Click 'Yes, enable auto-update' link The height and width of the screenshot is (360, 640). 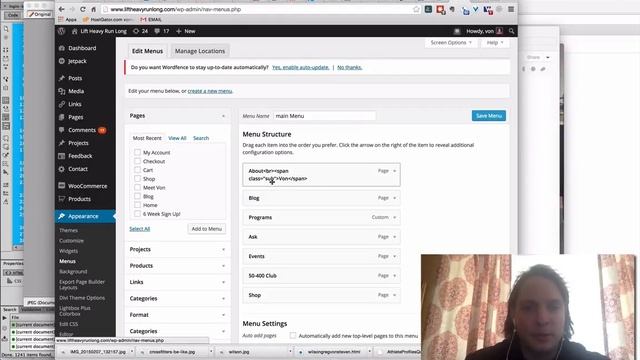[300, 67]
